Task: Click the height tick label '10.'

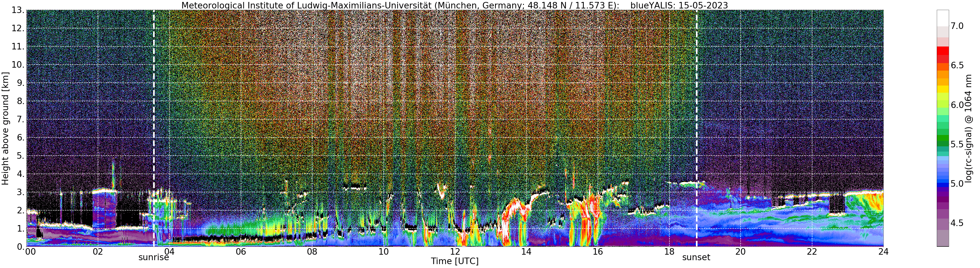Action: click(x=18, y=65)
